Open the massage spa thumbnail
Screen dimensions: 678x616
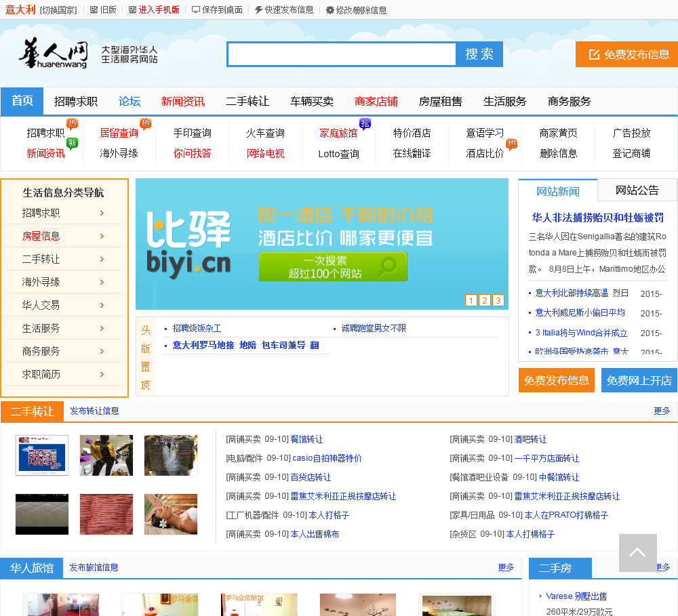171,514
